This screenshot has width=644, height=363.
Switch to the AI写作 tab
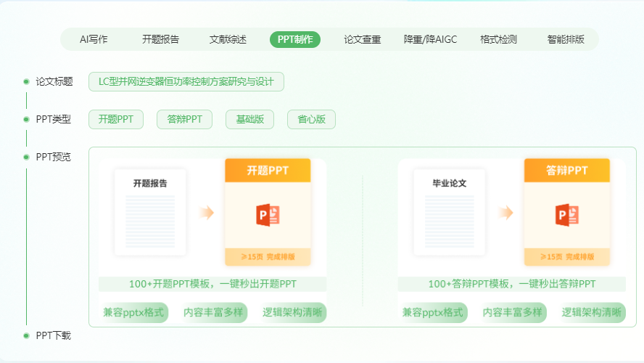tap(94, 39)
